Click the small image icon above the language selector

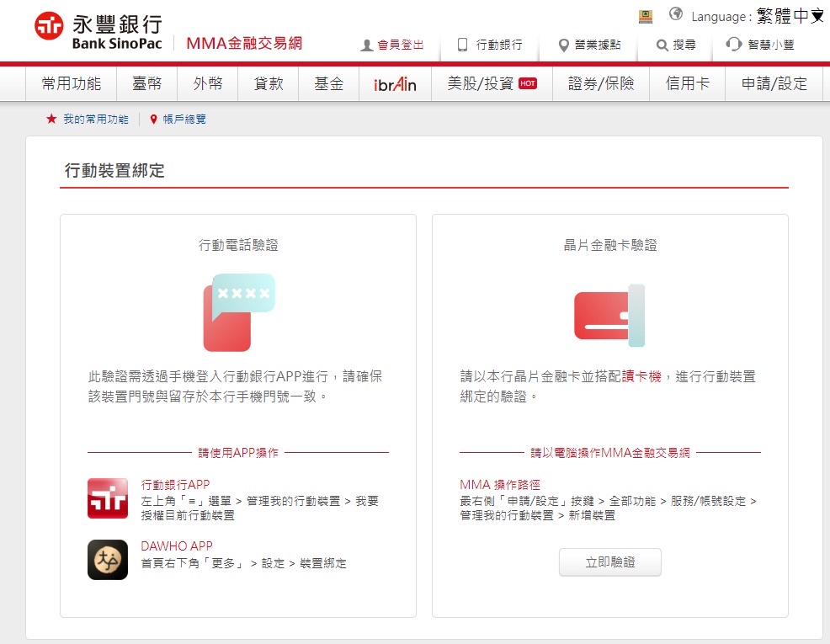(x=646, y=15)
